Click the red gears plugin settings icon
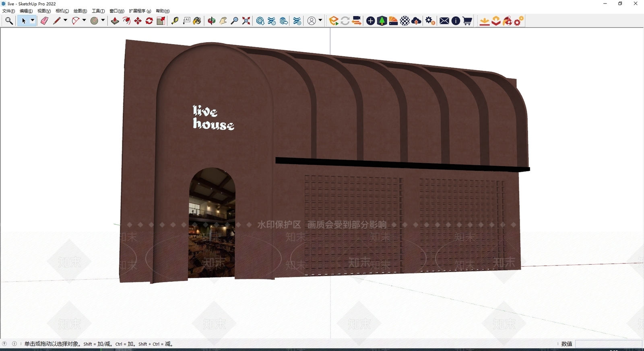This screenshot has height=351, width=644. (519, 21)
